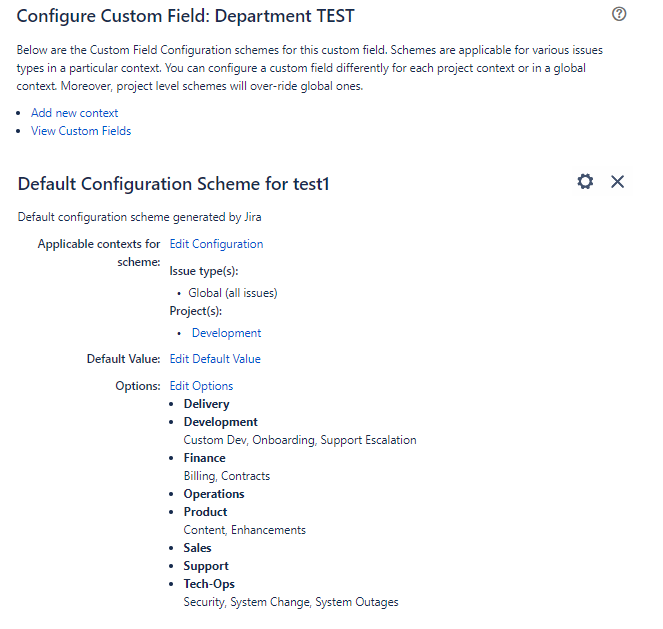Click the Sales option entry
The width and height of the screenshot is (663, 629).
(x=197, y=548)
